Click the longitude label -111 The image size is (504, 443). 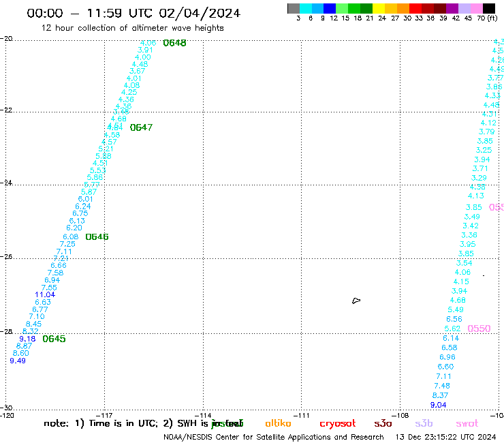click(302, 415)
